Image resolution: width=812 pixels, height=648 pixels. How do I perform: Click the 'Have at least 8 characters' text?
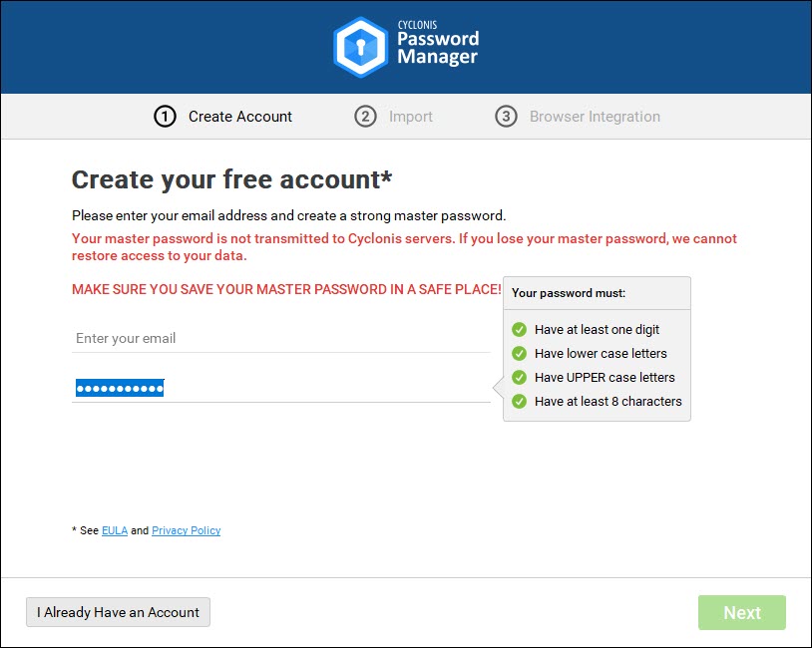coord(608,401)
